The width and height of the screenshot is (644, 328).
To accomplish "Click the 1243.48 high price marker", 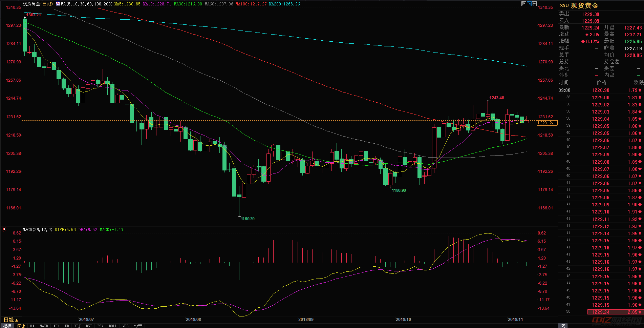I will (x=496, y=98).
